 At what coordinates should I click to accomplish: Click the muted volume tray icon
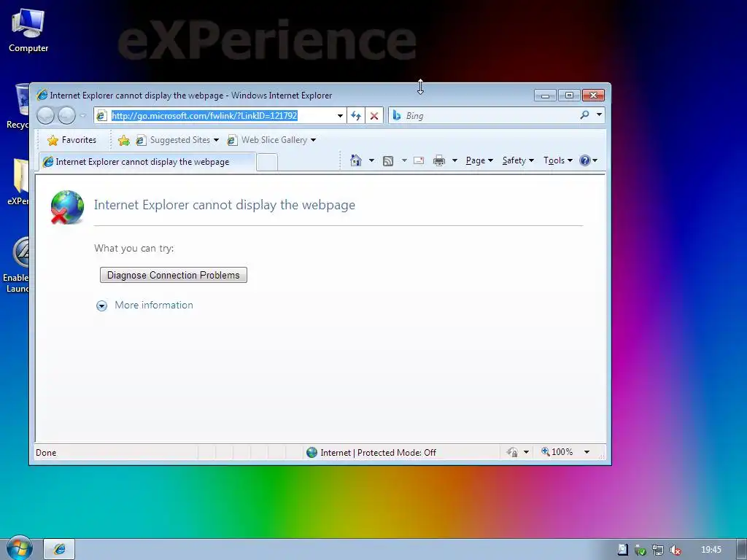coord(675,550)
